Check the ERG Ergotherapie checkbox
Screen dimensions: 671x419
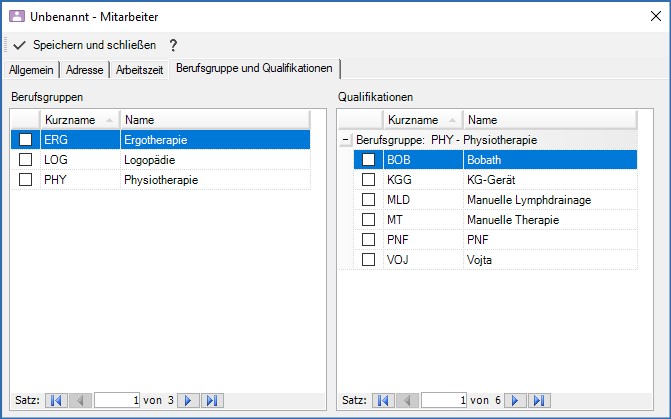pos(25,140)
